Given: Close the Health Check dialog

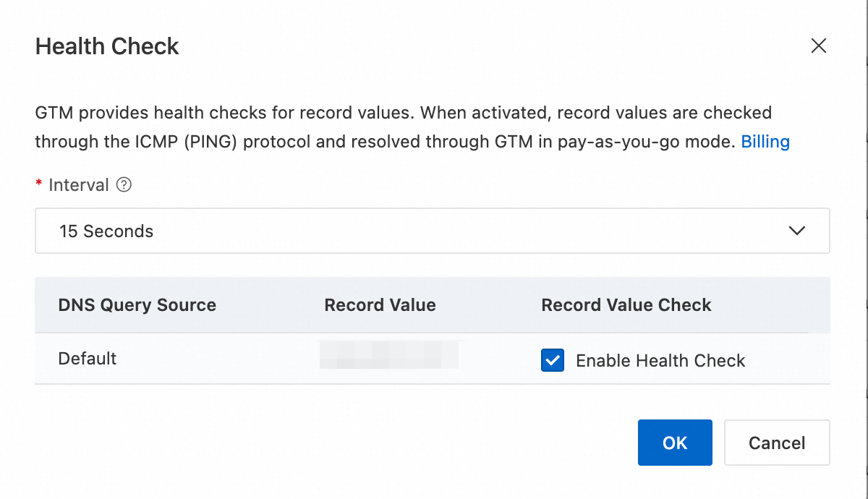Looking at the screenshot, I should 818,46.
